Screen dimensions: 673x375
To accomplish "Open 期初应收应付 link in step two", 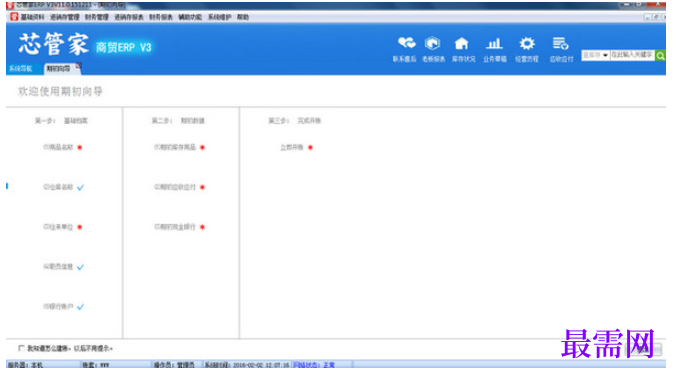I will pos(175,187).
